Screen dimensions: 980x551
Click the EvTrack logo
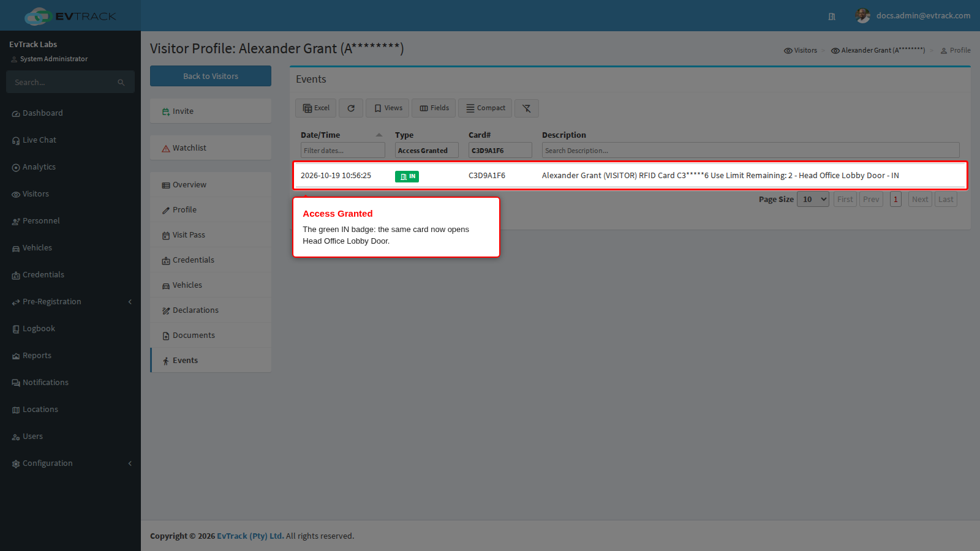coord(70,16)
